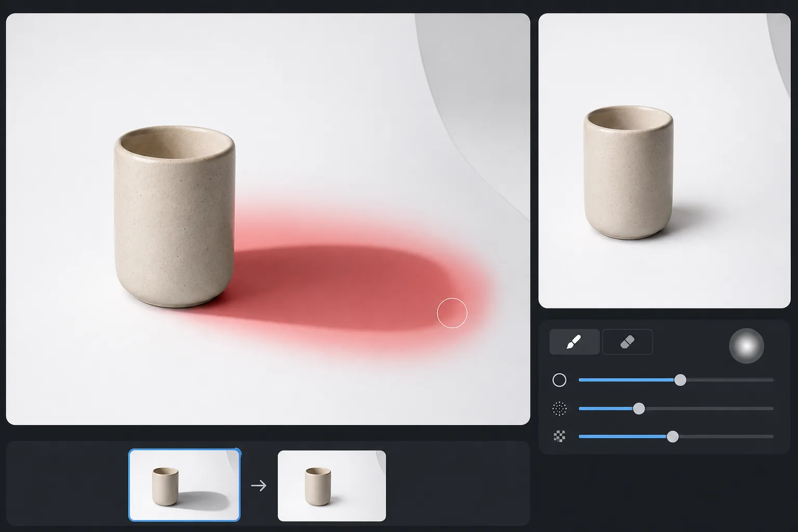Screen dimensions: 798x532
Task: Adjust the opacity slider handle
Action: pyautogui.click(x=672, y=436)
